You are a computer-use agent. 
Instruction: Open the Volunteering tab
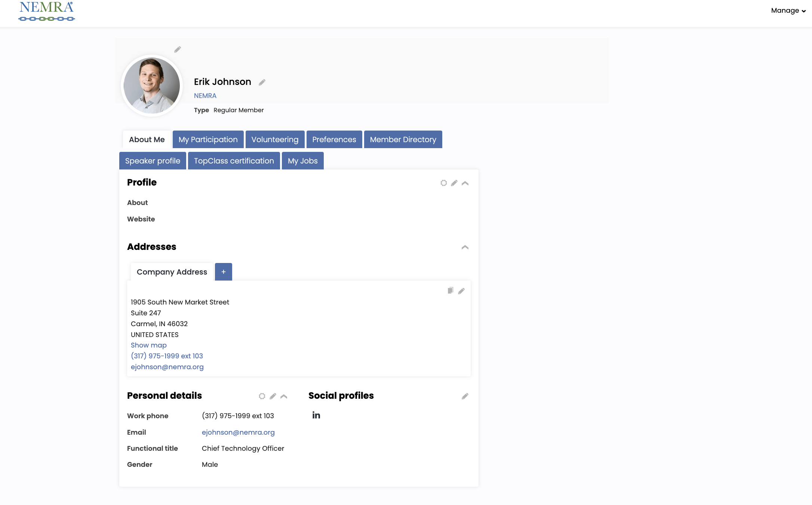pyautogui.click(x=275, y=140)
